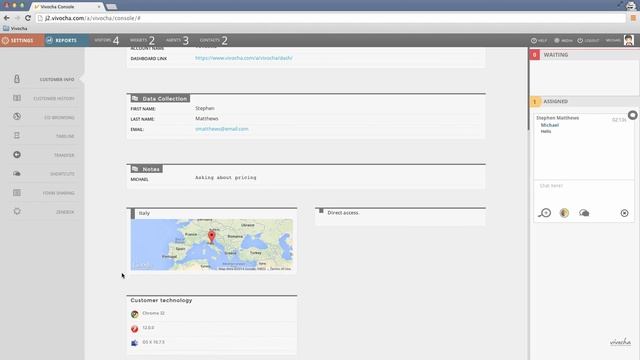This screenshot has width=640, height=360.
Task: Open the Agents counter tab
Action: point(177,40)
